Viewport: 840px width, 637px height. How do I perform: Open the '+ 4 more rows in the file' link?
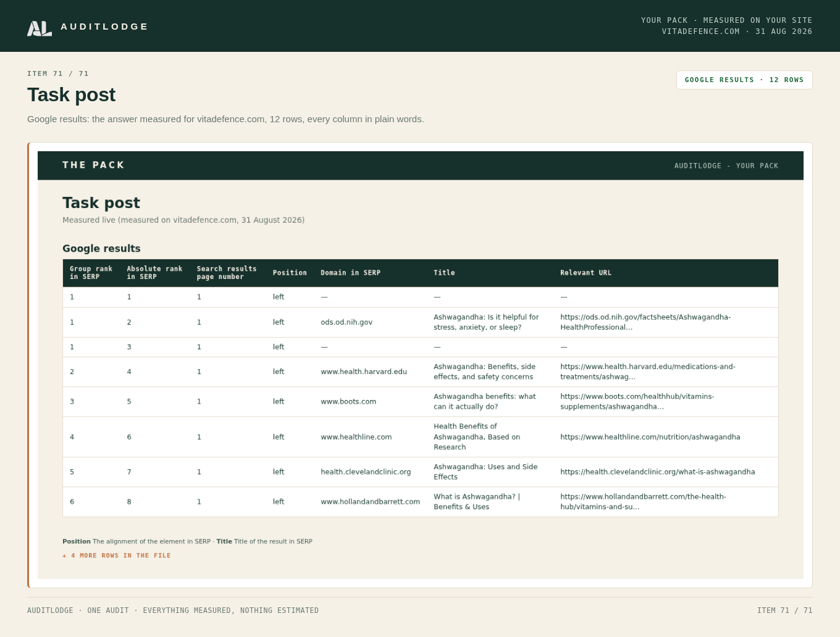tap(117, 556)
